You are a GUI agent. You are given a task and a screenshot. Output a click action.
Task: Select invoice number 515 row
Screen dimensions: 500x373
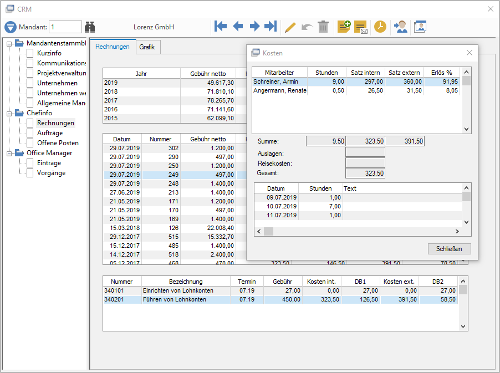(x=175, y=237)
